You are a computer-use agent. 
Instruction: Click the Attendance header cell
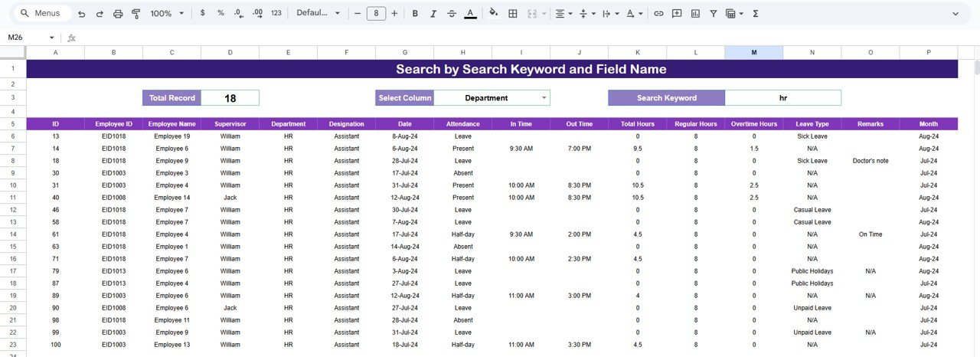click(x=462, y=123)
